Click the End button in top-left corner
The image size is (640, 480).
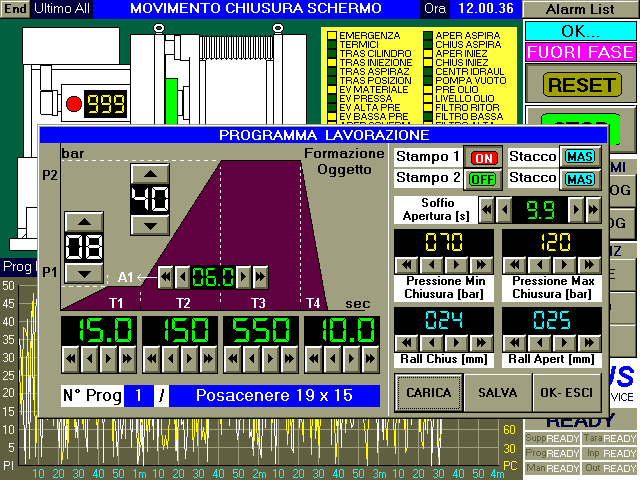click(x=15, y=9)
